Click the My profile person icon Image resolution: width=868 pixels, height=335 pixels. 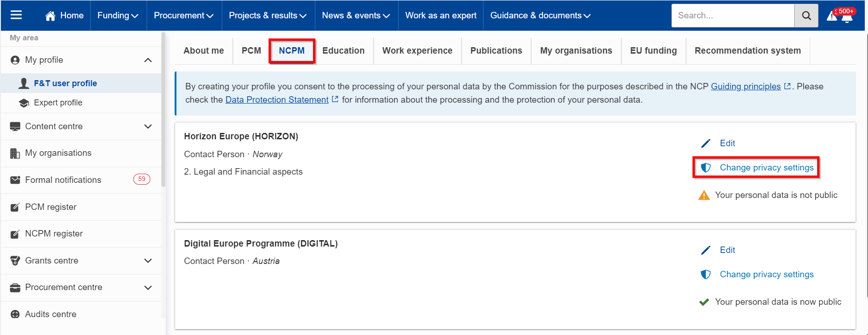pos(15,60)
